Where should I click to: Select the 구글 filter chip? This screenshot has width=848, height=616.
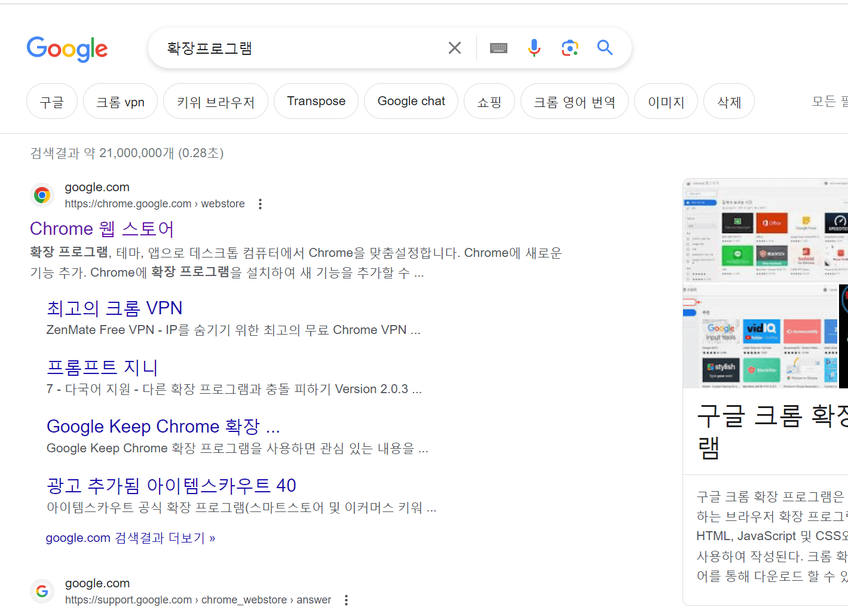coord(52,102)
